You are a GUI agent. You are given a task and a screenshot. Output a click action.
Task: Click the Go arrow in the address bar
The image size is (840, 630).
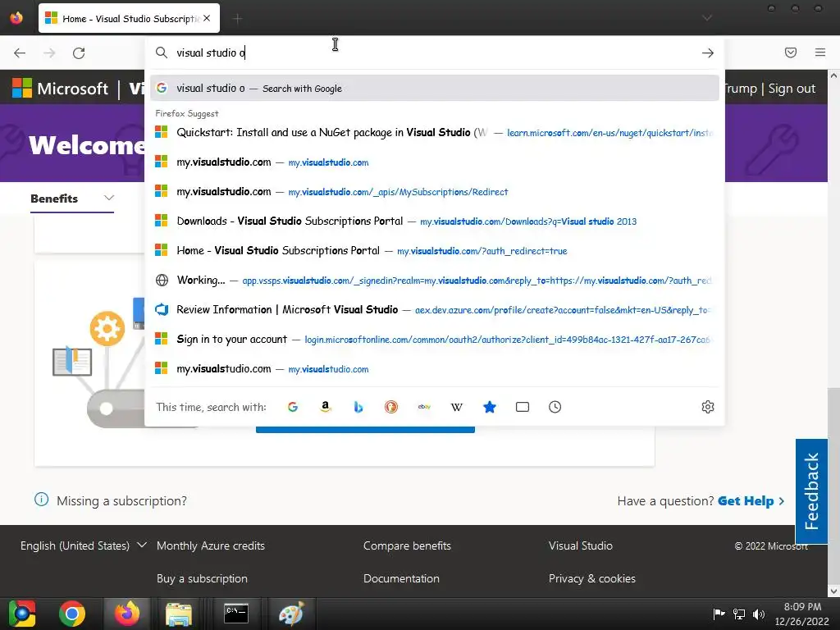[708, 53]
